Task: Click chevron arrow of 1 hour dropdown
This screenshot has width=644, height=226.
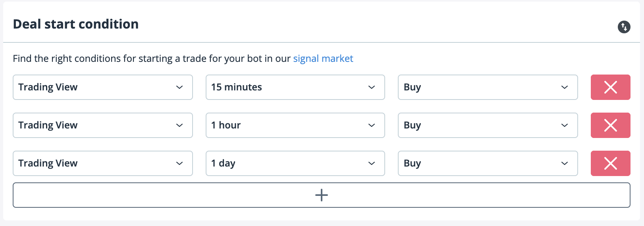Action: (372, 125)
